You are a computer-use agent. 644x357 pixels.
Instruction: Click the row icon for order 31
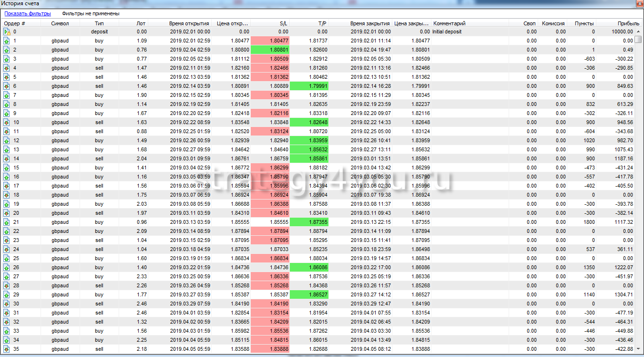7,313
